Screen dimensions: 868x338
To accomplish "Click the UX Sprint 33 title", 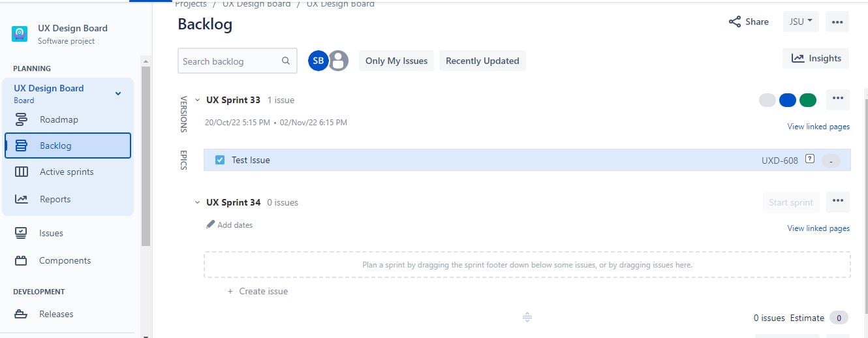I will pyautogui.click(x=233, y=100).
